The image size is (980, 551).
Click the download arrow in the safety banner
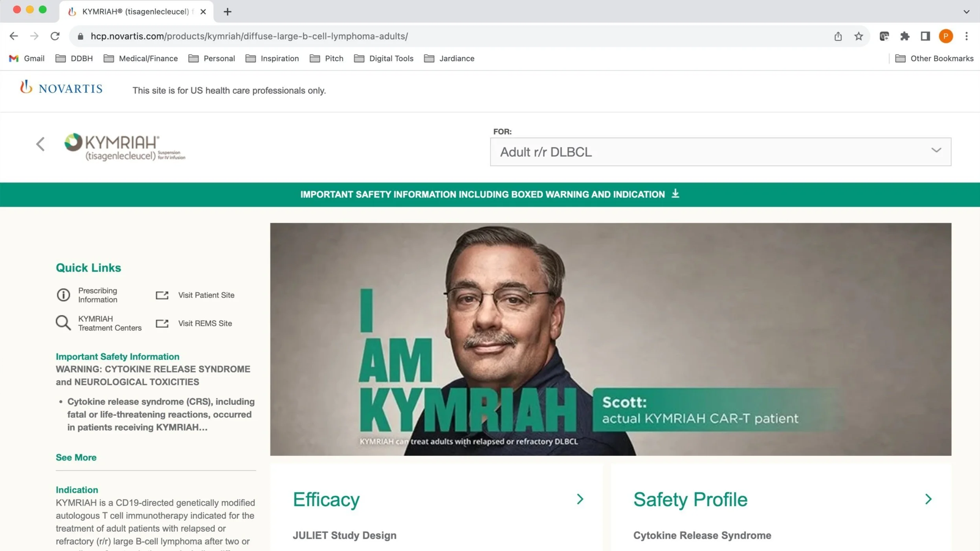675,194
